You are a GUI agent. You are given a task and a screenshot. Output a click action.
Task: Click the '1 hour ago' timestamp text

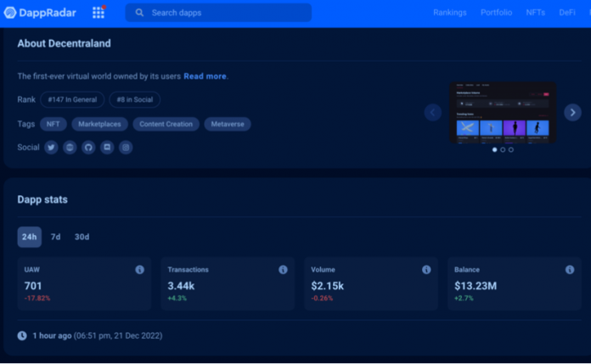pos(52,336)
